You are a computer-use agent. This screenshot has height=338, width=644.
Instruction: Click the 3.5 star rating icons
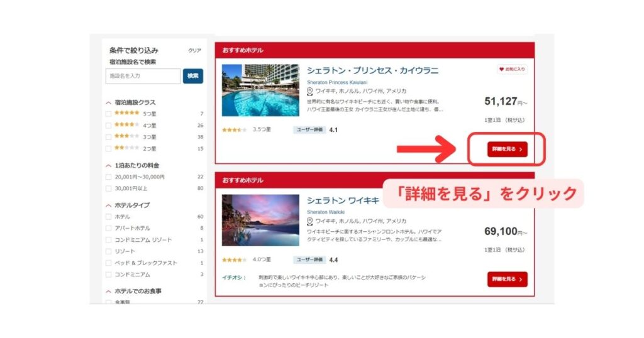point(234,130)
